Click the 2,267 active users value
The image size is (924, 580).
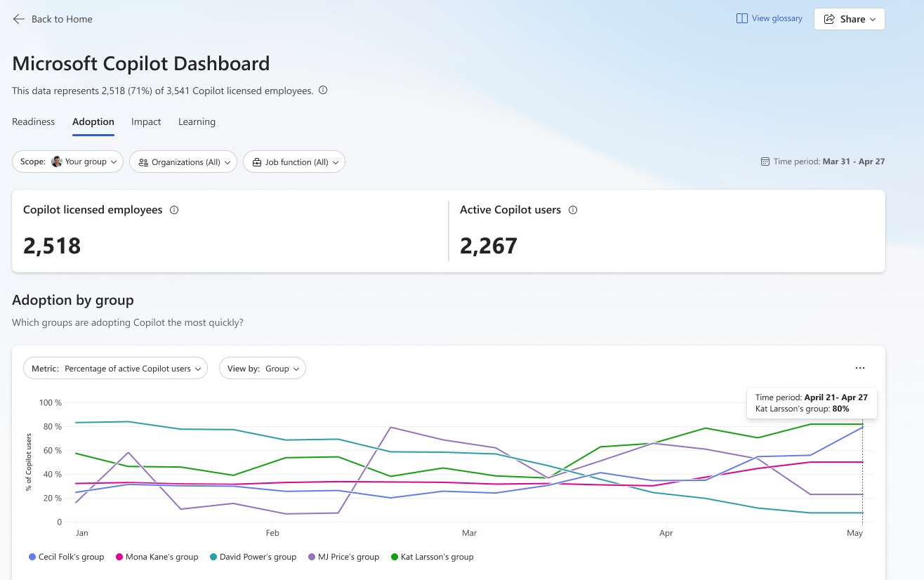coord(489,246)
